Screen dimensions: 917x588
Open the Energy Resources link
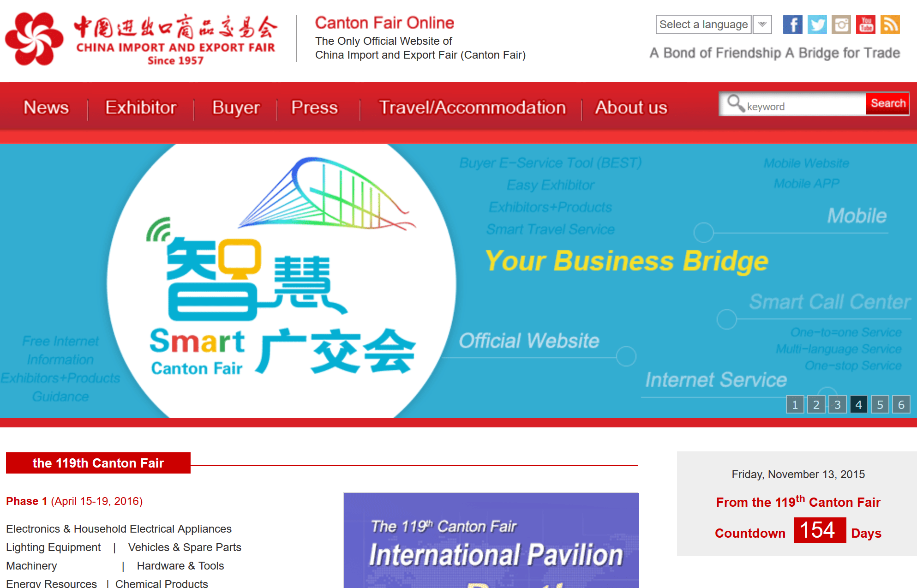click(x=51, y=583)
